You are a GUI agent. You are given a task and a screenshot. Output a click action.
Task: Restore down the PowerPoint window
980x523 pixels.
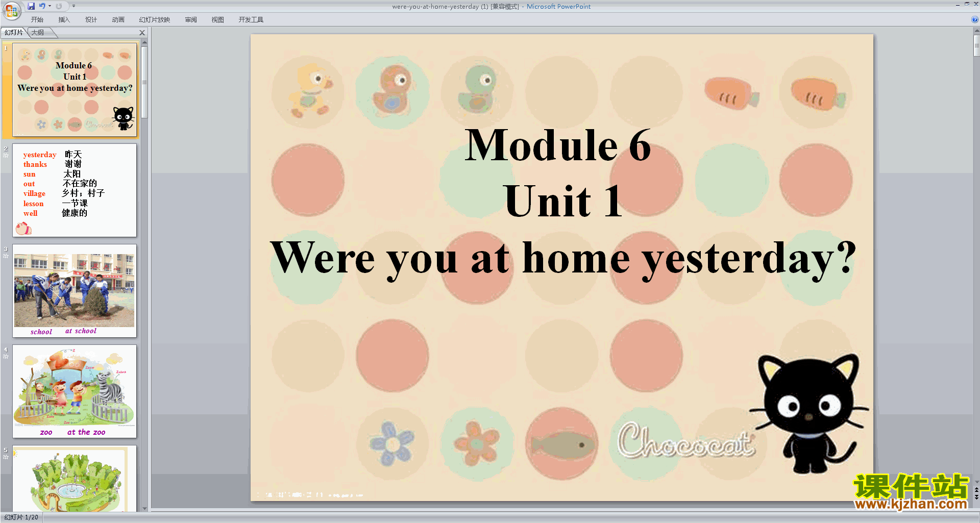tap(967, 4)
